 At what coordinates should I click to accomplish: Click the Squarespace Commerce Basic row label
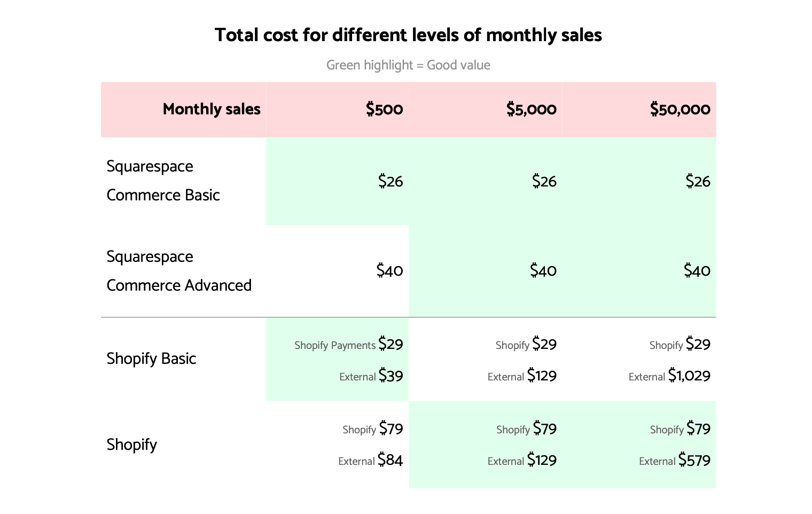163,181
